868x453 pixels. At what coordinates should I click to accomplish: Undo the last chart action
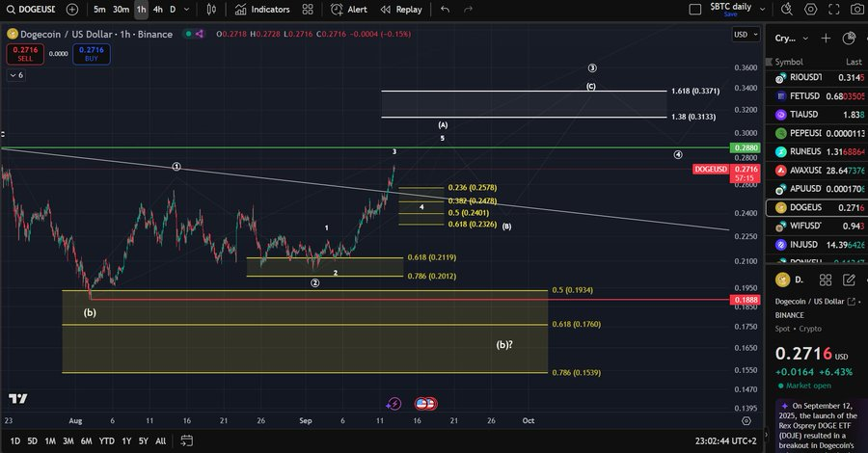pyautogui.click(x=445, y=10)
